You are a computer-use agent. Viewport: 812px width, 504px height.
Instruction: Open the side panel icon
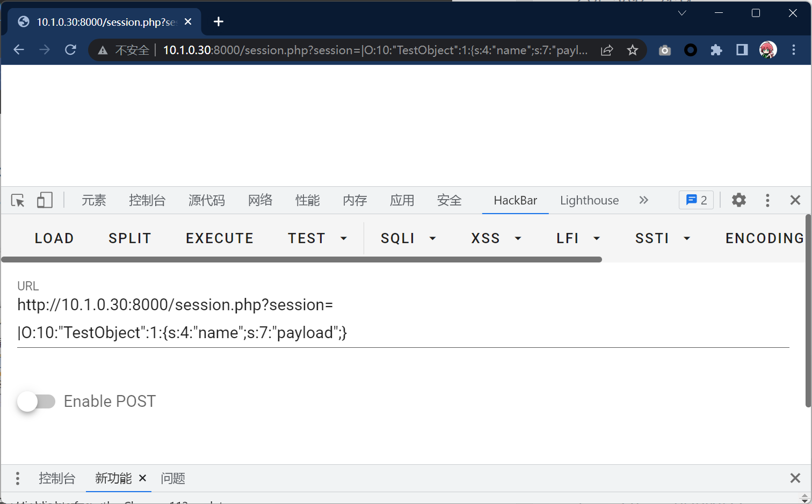(742, 50)
